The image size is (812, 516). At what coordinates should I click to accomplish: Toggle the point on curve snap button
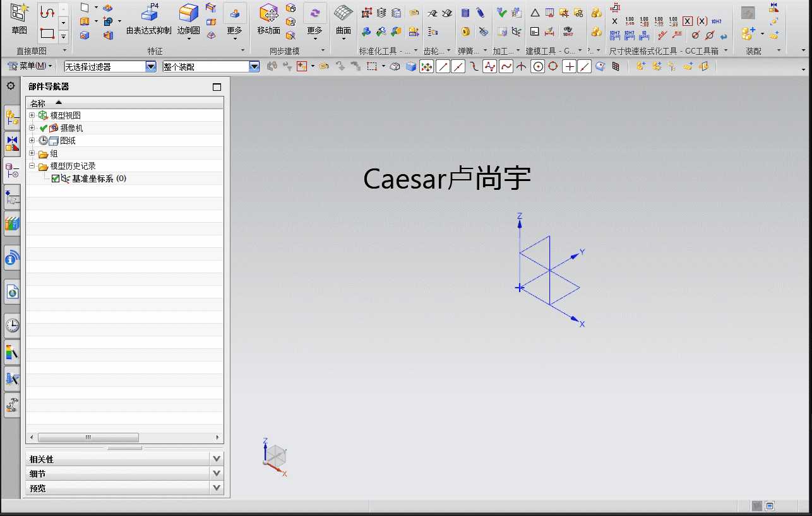(585, 66)
